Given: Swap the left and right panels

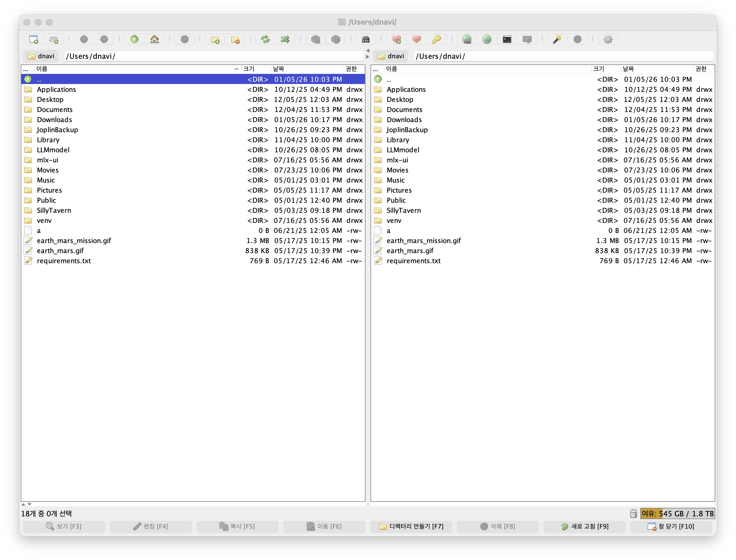Looking at the screenshot, I should [x=285, y=39].
